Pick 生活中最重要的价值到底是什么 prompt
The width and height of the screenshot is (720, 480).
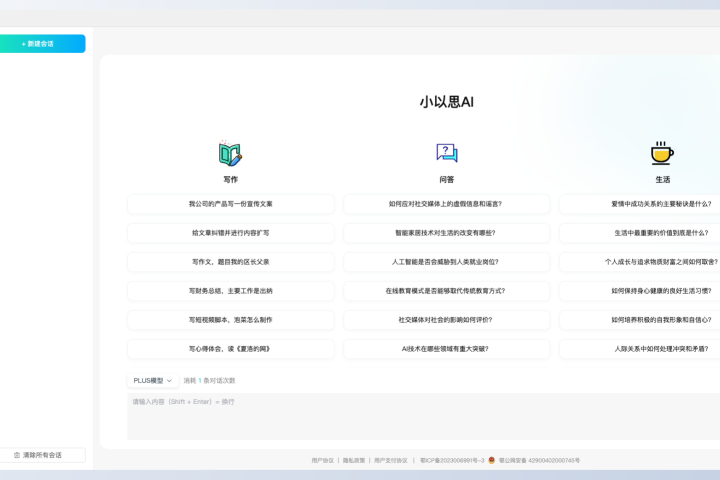660,233
